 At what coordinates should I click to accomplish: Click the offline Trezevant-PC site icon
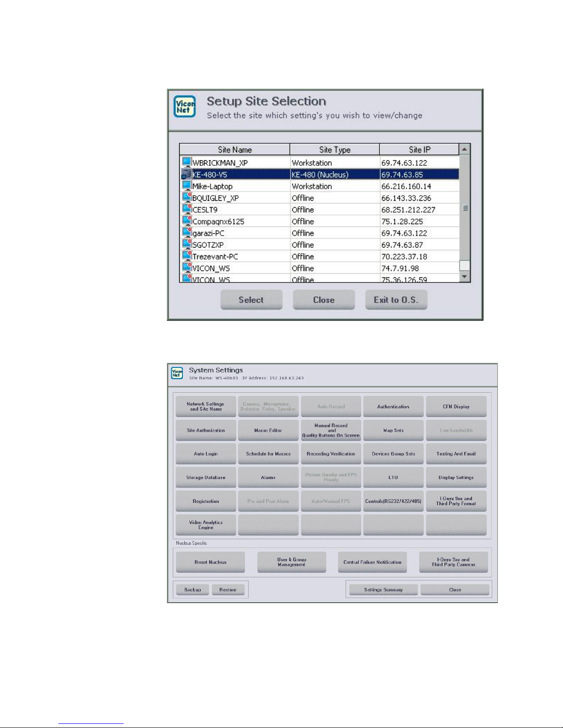[x=187, y=256]
